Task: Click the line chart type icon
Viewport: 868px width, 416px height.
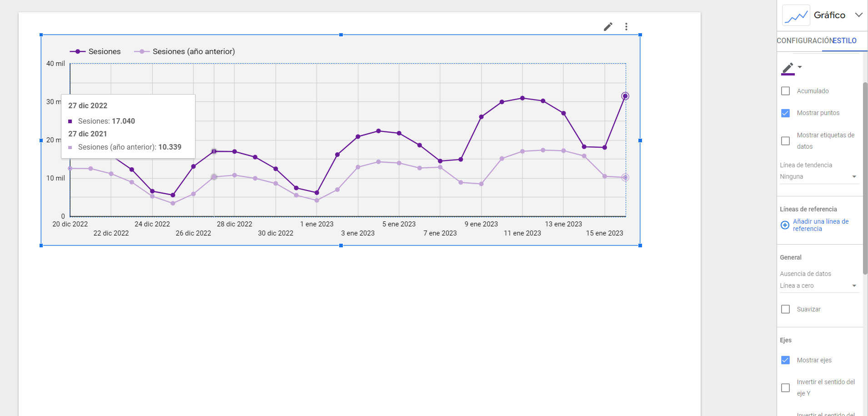Action: (x=796, y=15)
